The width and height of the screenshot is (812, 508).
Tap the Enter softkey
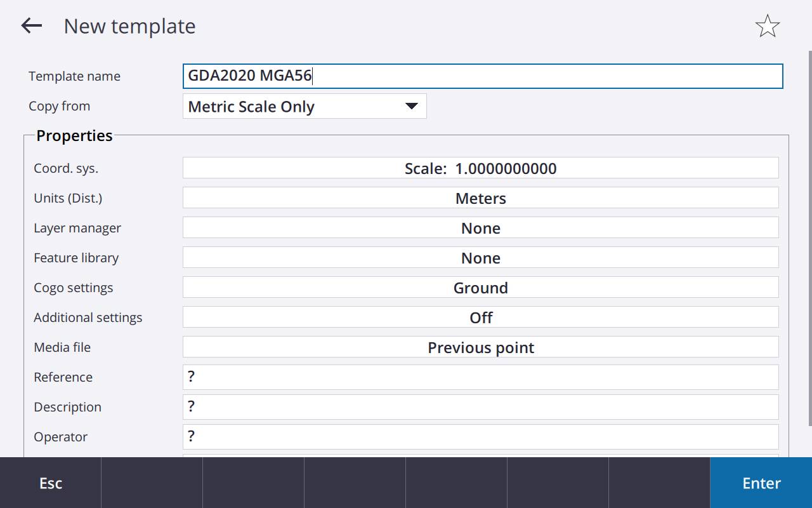point(761,483)
